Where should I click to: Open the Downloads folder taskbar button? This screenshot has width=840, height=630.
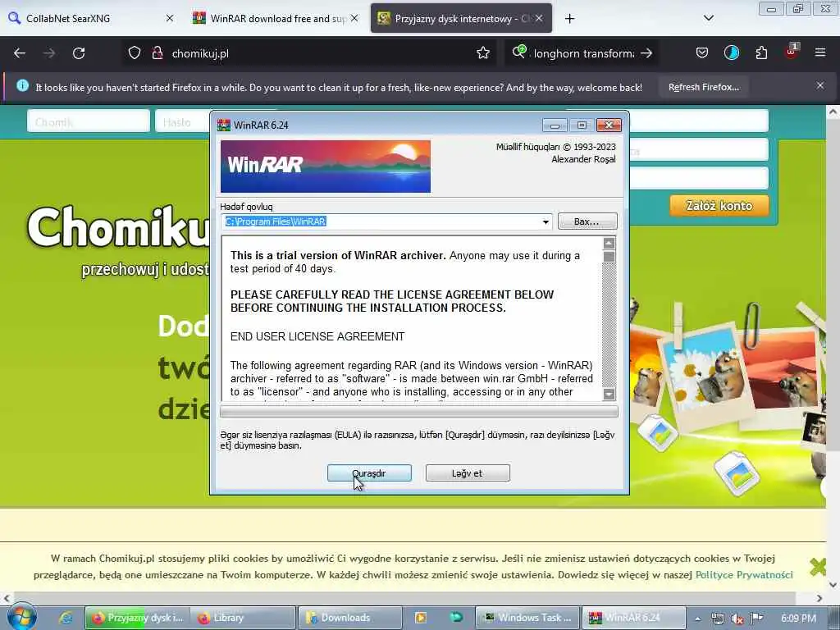349,618
